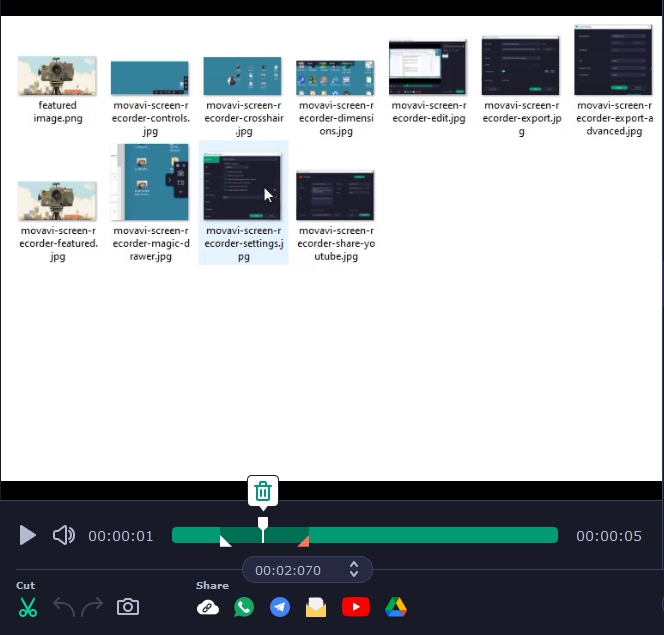Click the green timeline progress bar

365,535
